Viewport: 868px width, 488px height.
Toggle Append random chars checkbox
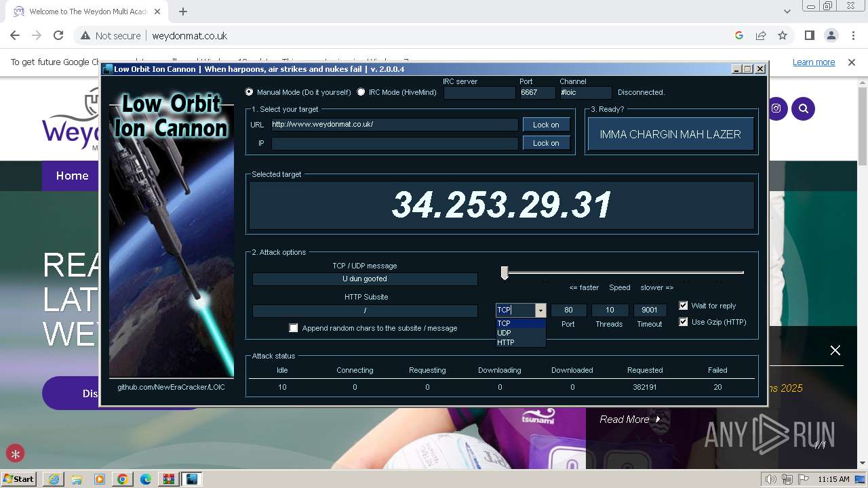pos(294,328)
